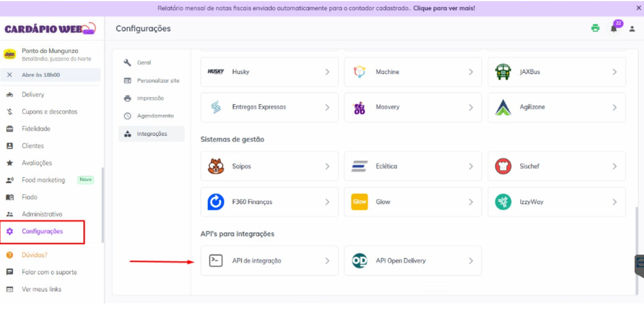Go to Delivery in the sidebar
Image resolution: width=644 pixels, height=313 pixels.
pyautogui.click(x=33, y=95)
